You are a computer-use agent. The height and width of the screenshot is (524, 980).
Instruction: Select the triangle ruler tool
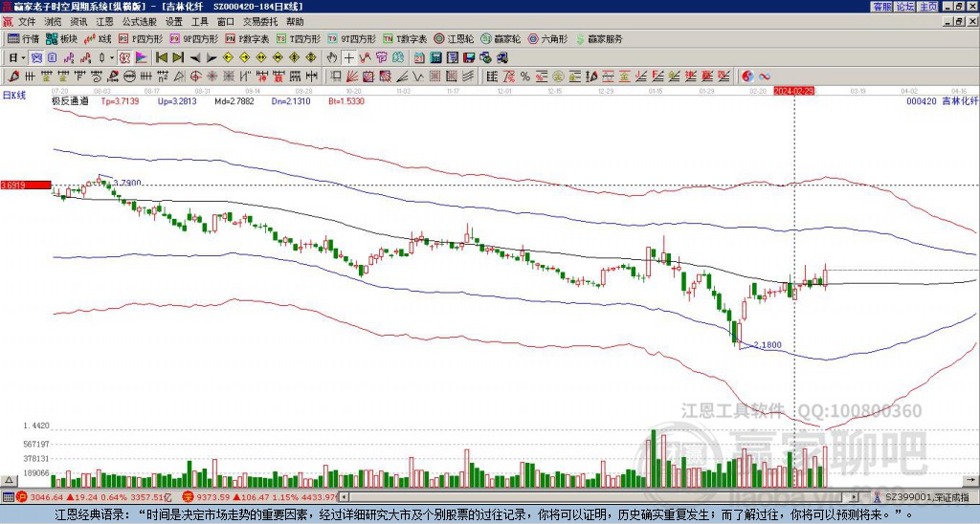(179, 76)
